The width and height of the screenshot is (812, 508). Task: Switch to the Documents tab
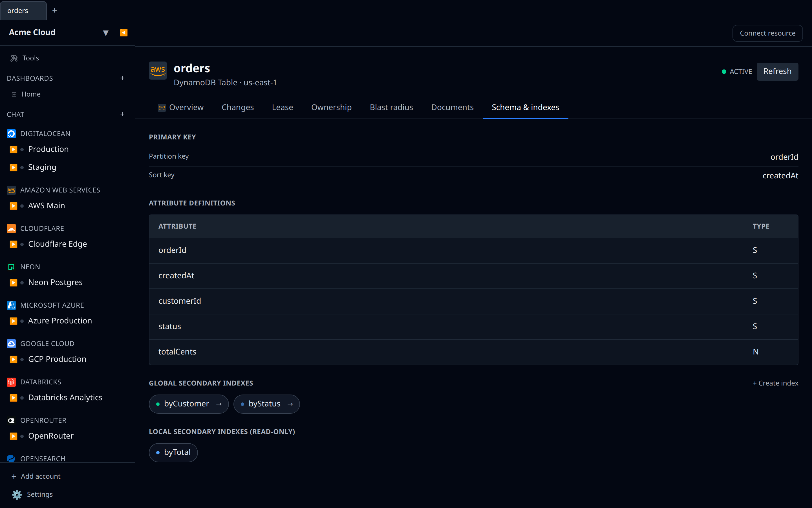pyautogui.click(x=452, y=107)
